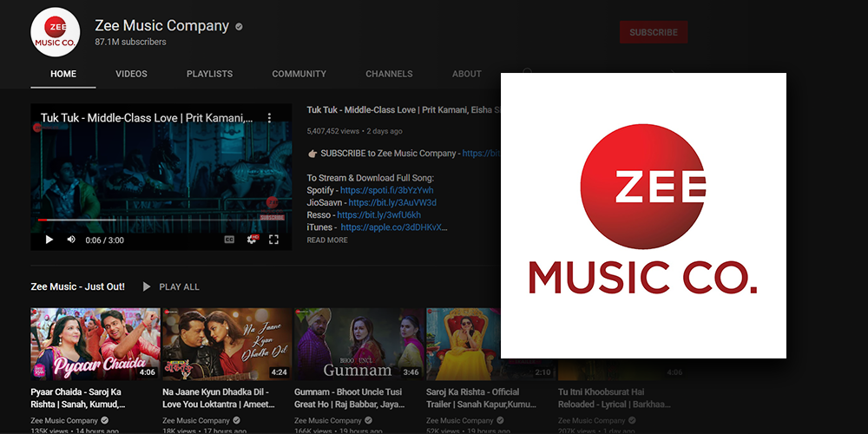Image resolution: width=868 pixels, height=434 pixels.
Task: Open the PLAYLISTS tab
Action: point(209,74)
